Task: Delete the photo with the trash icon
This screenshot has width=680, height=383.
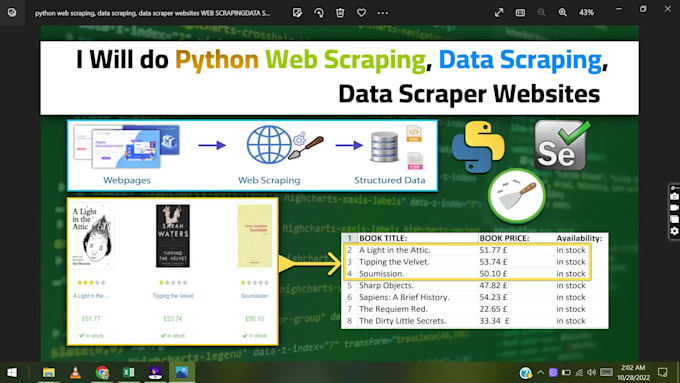Action: [x=340, y=13]
